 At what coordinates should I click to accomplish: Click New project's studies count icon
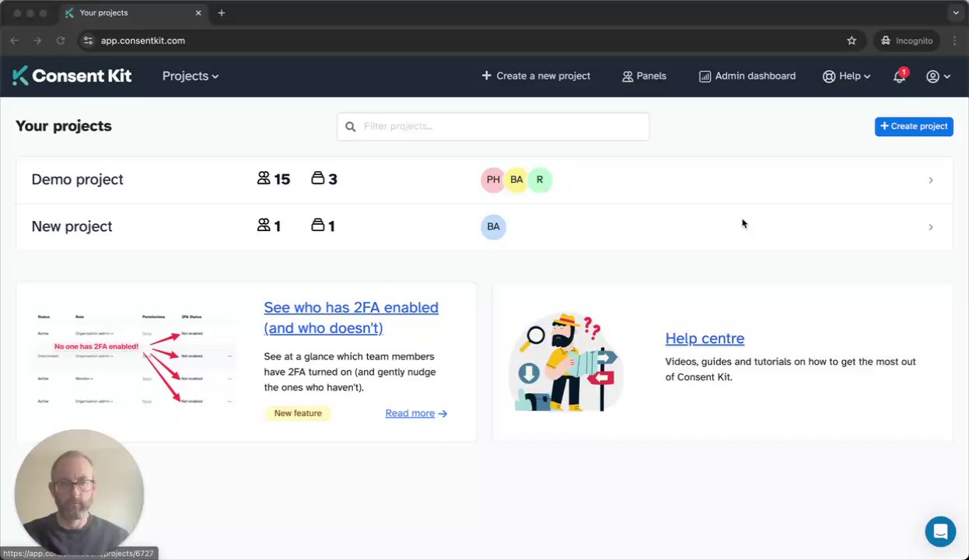(x=317, y=226)
